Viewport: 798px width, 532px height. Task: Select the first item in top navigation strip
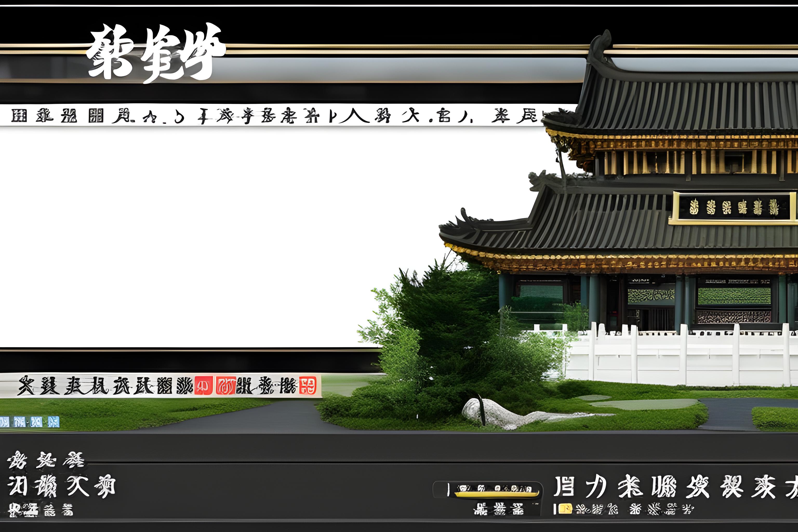click(19, 116)
